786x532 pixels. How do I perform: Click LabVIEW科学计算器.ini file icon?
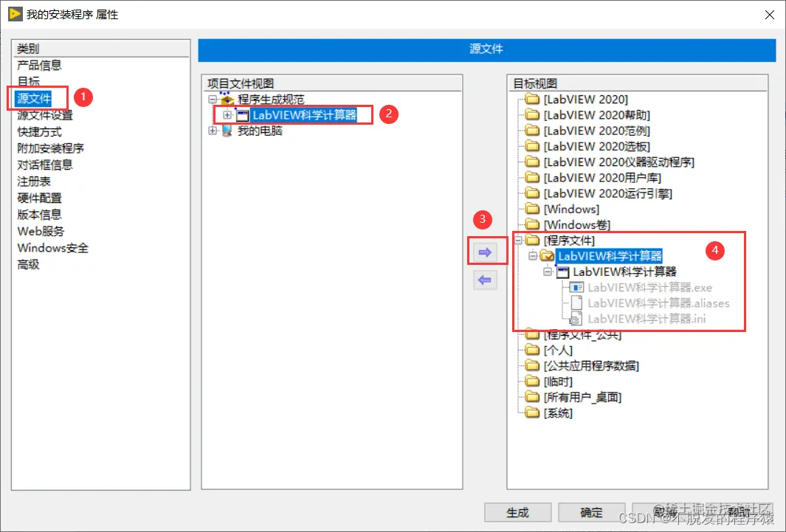[x=576, y=319]
